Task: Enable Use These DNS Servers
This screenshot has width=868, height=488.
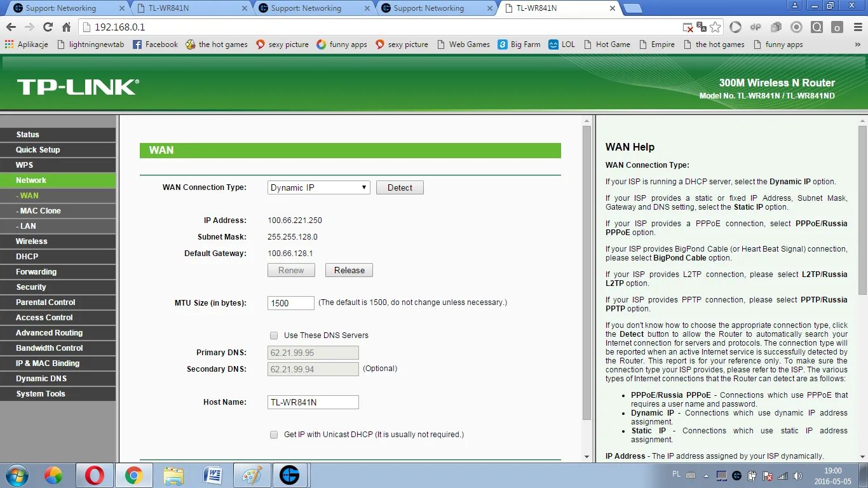Action: point(274,335)
